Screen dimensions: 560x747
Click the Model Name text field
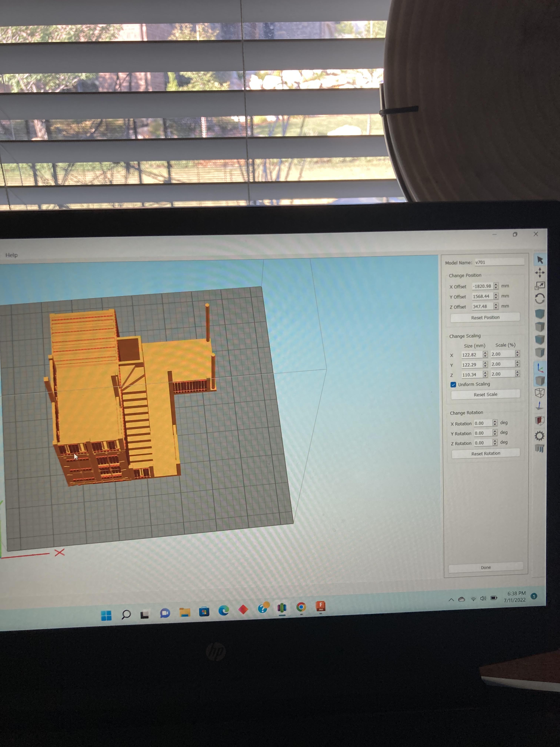499,262
